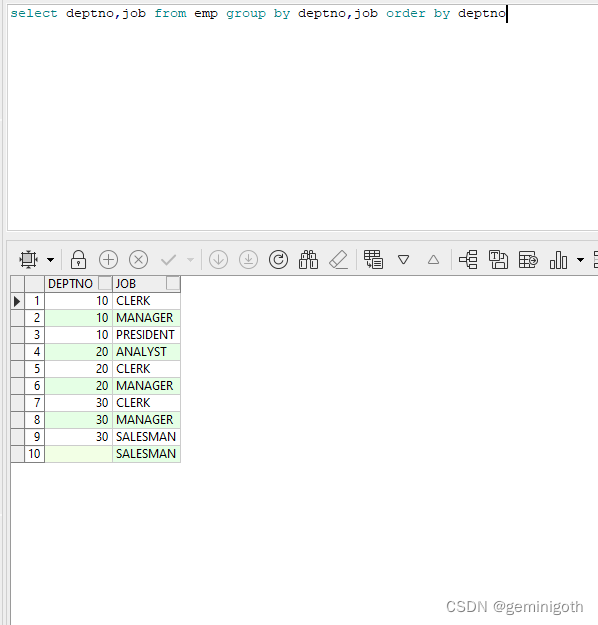Click the PRESIDENT job cell

tap(146, 335)
